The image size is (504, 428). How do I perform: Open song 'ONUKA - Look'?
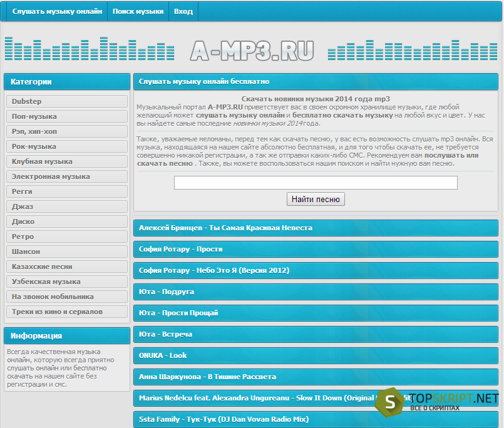click(x=316, y=355)
